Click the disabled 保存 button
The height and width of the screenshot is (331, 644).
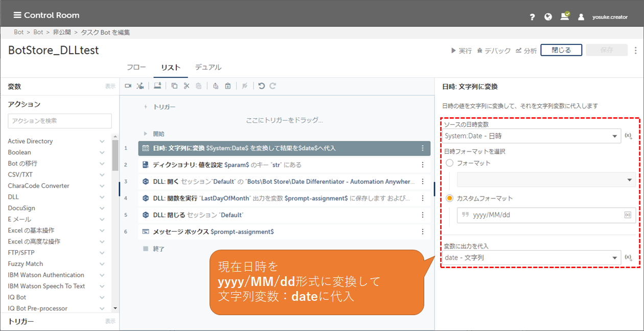(607, 50)
